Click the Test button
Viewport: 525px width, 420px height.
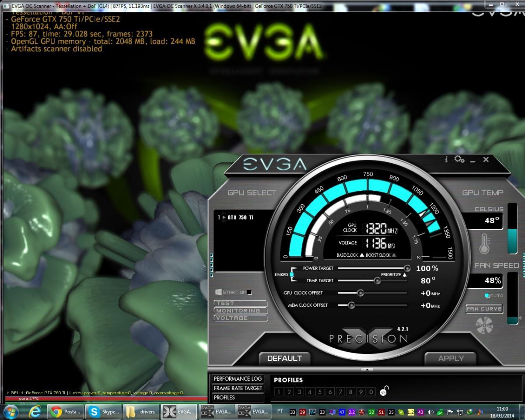[240, 303]
